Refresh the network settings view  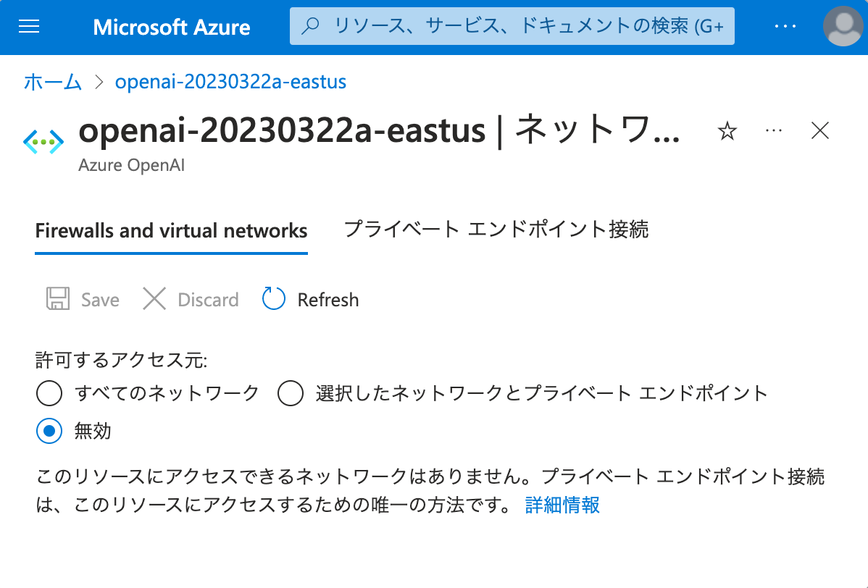tap(310, 299)
